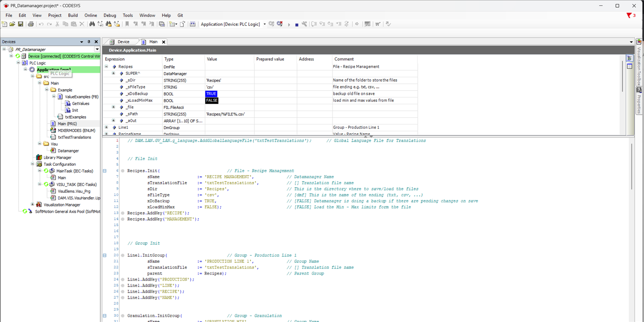This screenshot has height=322, width=644.
Task: Open the File menu
Action: pyautogui.click(x=9, y=15)
